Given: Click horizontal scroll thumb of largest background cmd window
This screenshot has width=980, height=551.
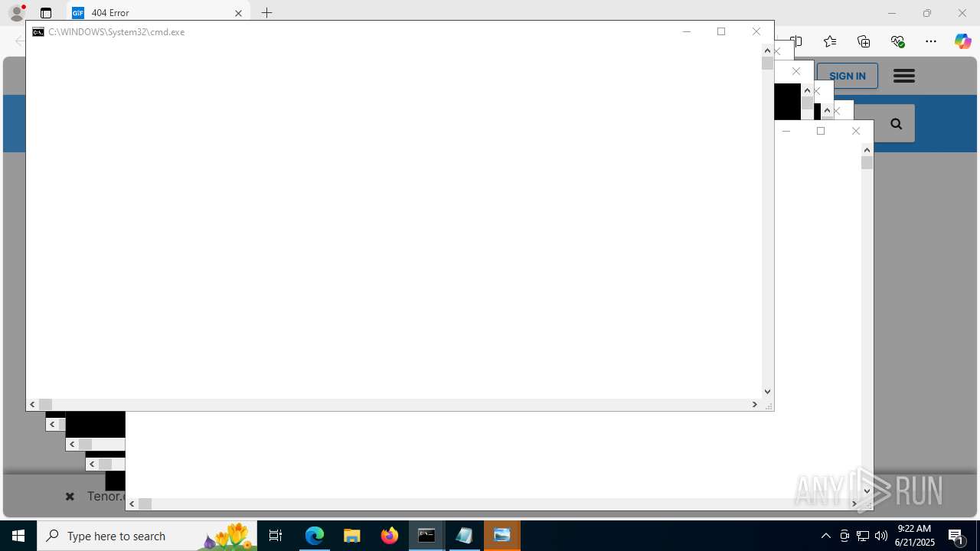Looking at the screenshot, I should click(x=145, y=504).
